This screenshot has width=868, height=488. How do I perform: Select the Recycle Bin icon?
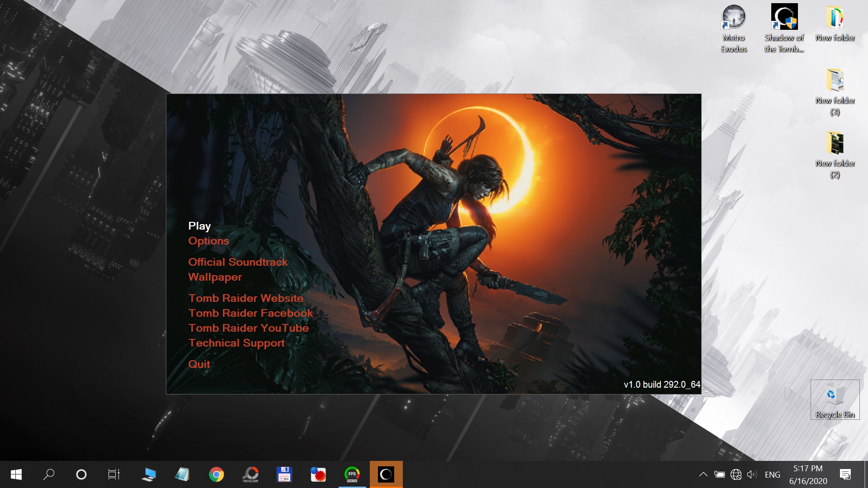pos(835,400)
